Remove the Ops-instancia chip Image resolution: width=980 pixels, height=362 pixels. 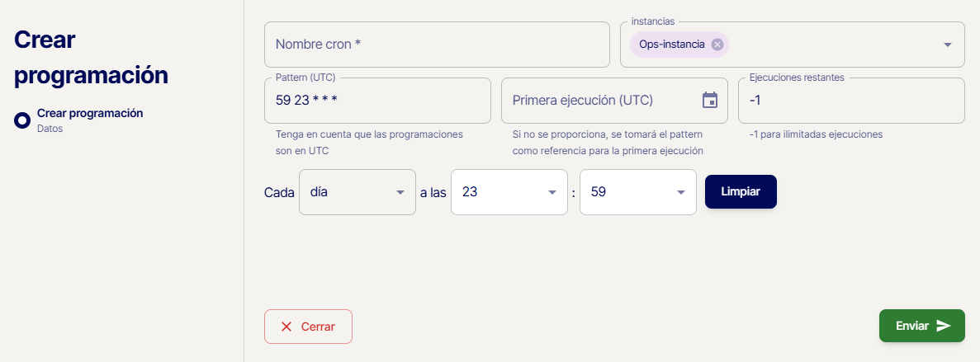(717, 45)
